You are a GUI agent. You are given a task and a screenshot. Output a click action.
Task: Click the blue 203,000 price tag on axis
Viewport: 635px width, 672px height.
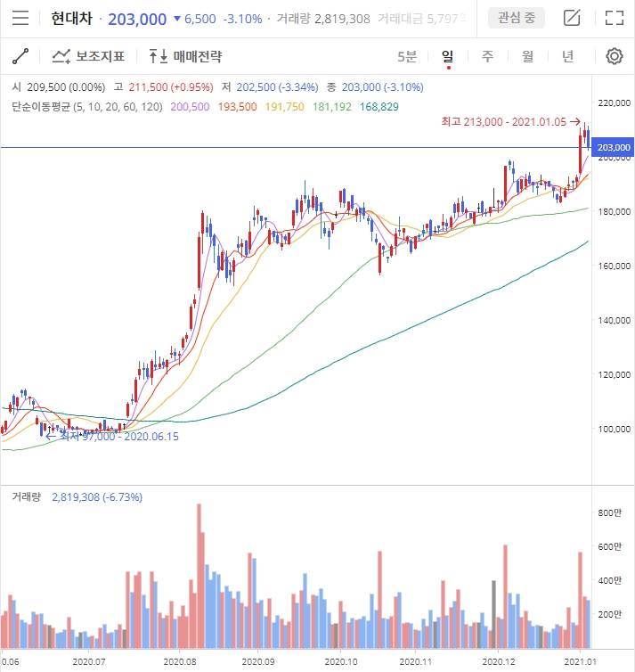coord(613,147)
